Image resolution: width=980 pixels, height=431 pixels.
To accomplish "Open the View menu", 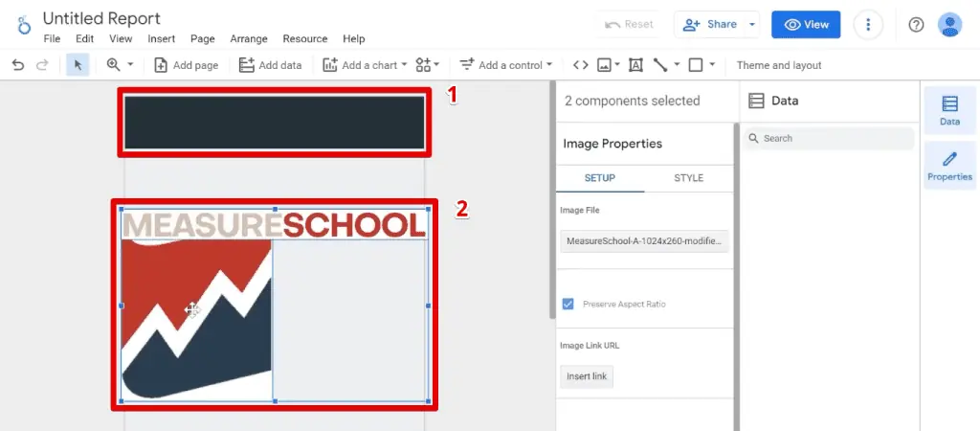I will [121, 38].
